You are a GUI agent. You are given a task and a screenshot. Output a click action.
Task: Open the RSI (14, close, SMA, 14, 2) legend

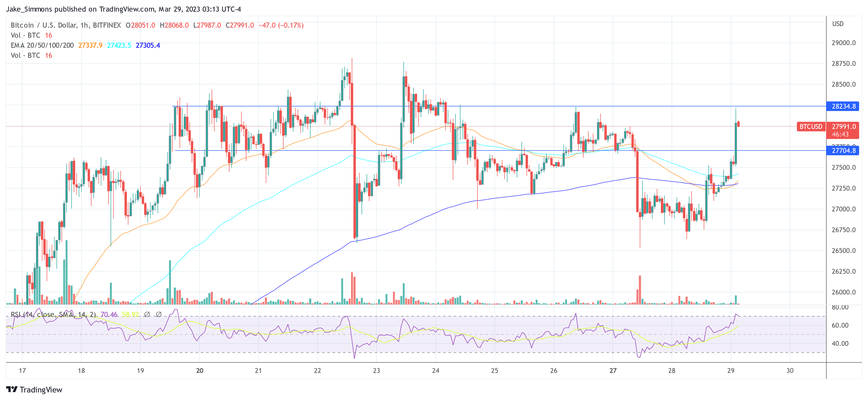[53, 315]
